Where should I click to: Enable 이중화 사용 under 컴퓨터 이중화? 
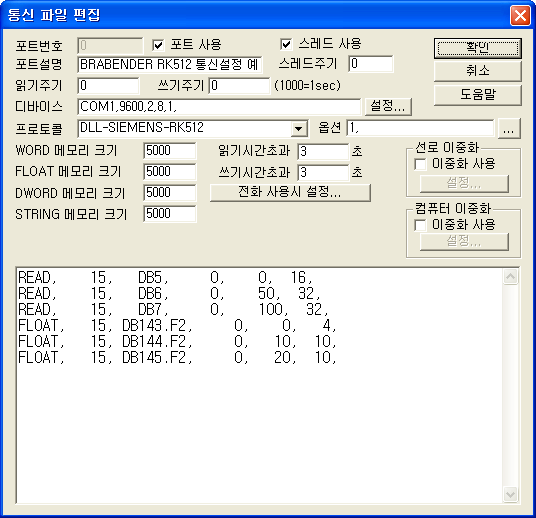(420, 225)
